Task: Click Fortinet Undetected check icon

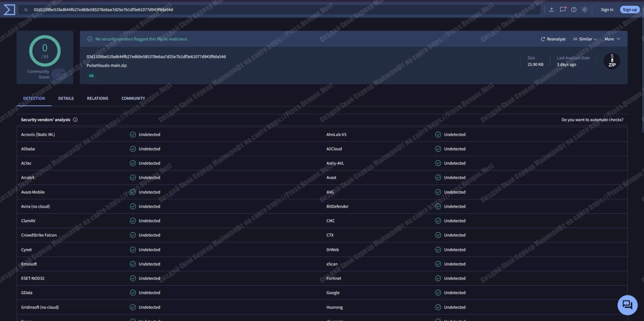Action: tap(438, 278)
